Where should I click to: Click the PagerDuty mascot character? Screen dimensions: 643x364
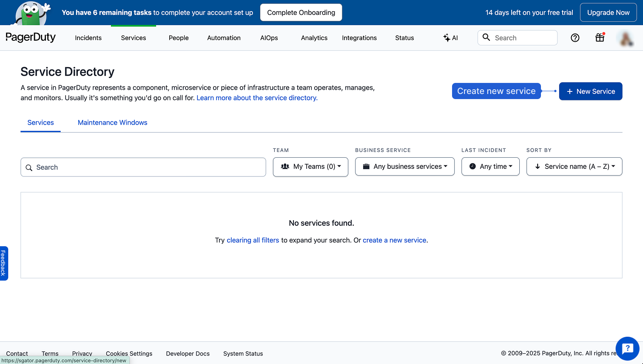(31, 14)
